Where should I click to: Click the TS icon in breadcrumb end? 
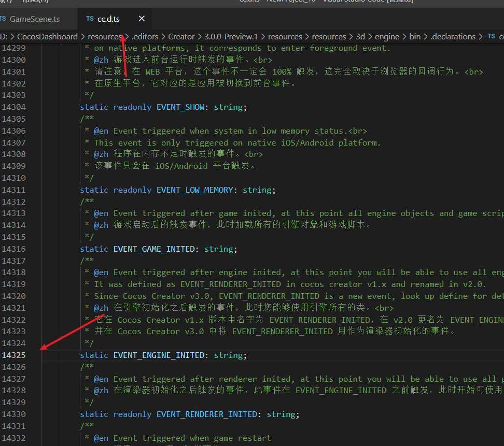pyautogui.click(x=491, y=36)
